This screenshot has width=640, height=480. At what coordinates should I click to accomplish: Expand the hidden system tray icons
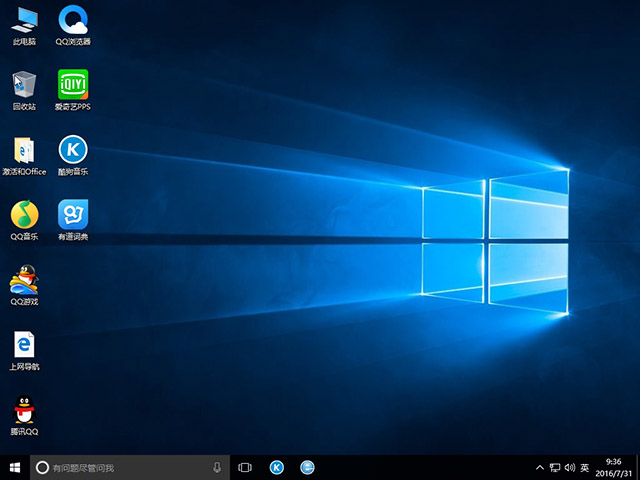pyautogui.click(x=541, y=467)
